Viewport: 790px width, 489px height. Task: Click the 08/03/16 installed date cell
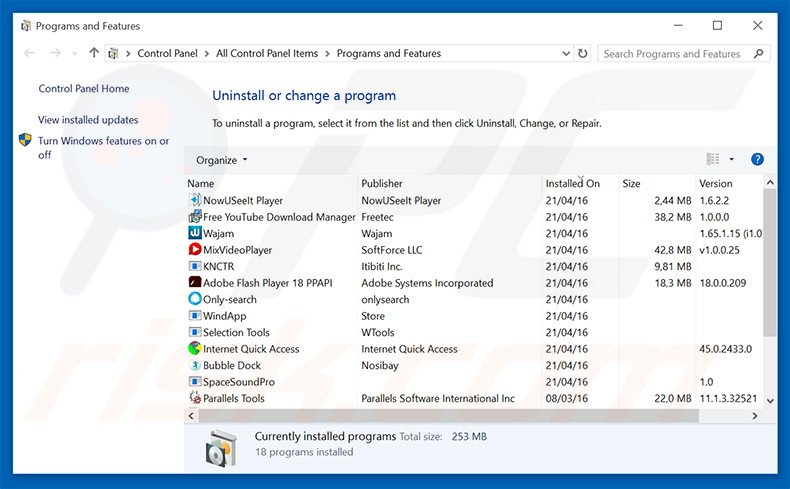click(566, 398)
